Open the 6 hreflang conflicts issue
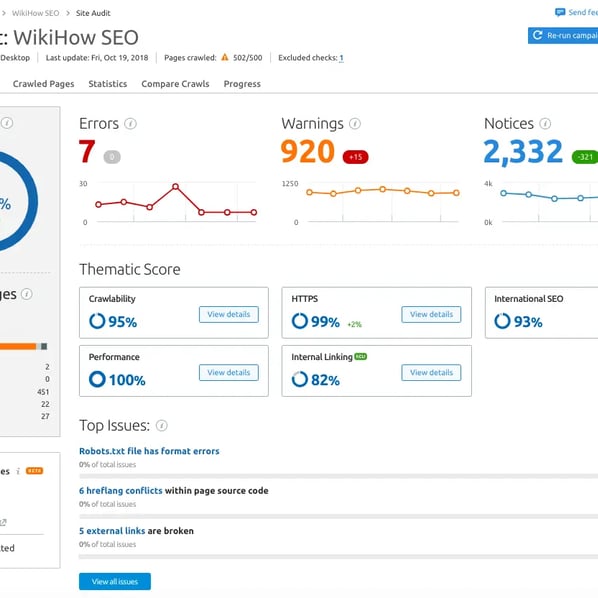Image resolution: width=598 pixels, height=598 pixels. (121, 491)
